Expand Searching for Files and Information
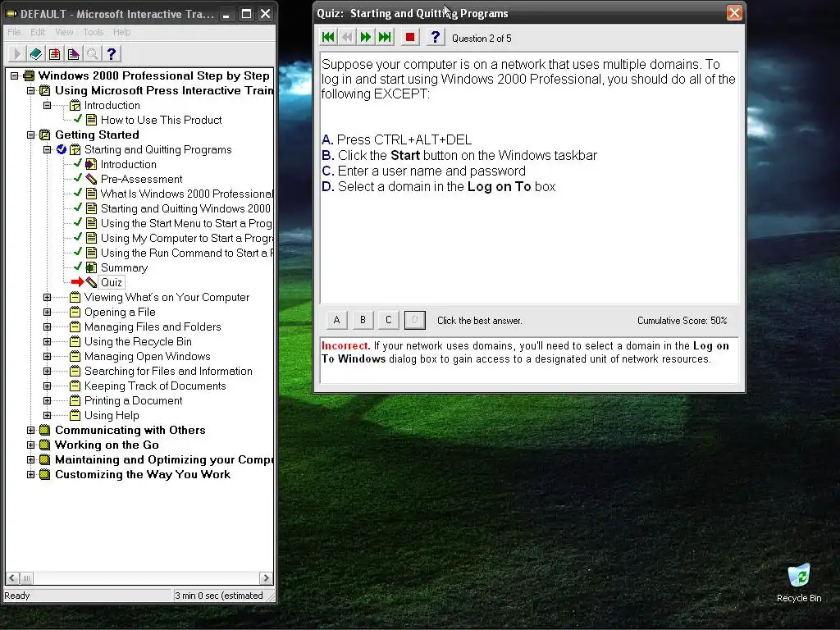The width and height of the screenshot is (840, 630). 47,372
